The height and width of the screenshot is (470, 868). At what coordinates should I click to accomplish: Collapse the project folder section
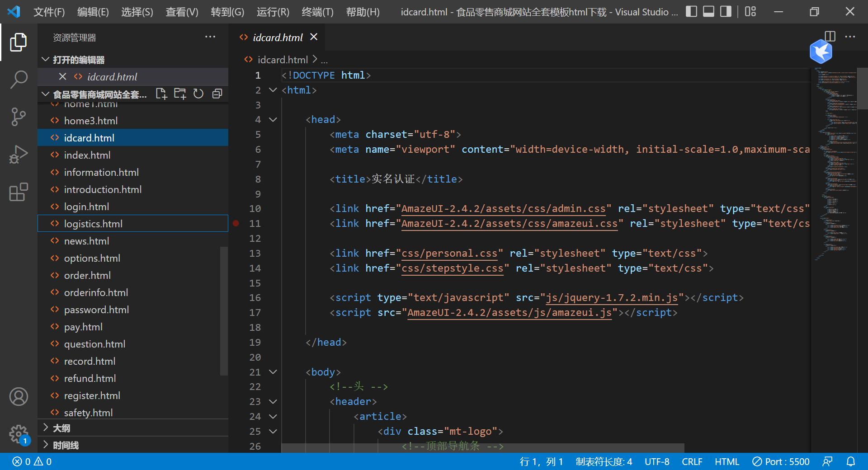pos(45,94)
